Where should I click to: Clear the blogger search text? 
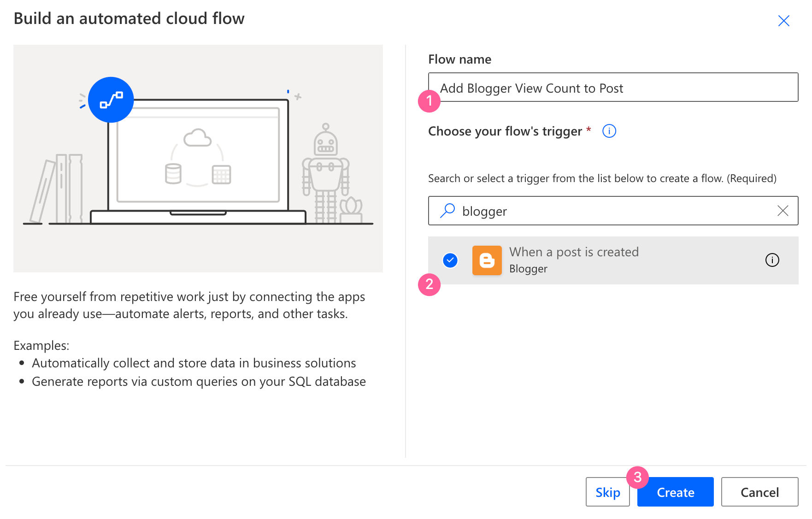(783, 211)
